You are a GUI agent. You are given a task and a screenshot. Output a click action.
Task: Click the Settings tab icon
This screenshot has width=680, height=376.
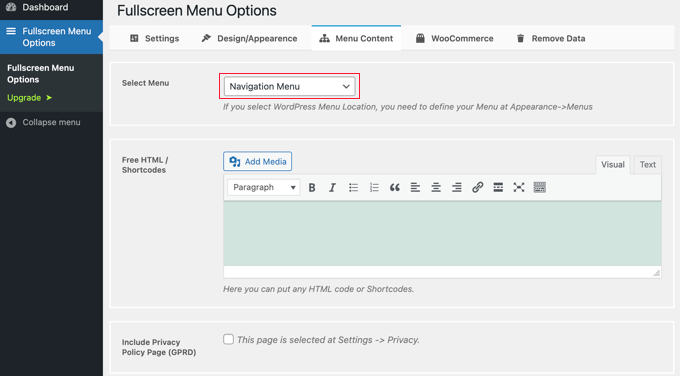tap(134, 38)
